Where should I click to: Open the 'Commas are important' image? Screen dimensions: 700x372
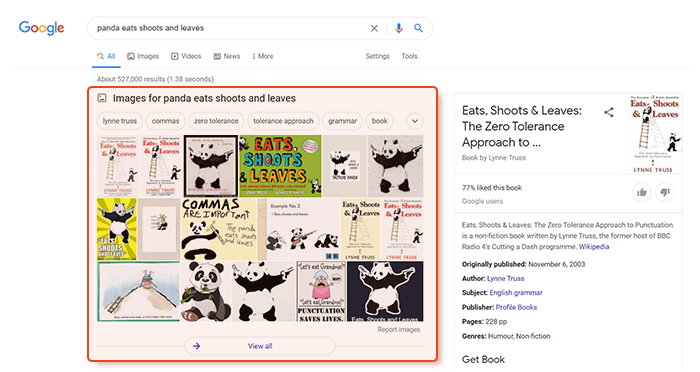pos(219,230)
